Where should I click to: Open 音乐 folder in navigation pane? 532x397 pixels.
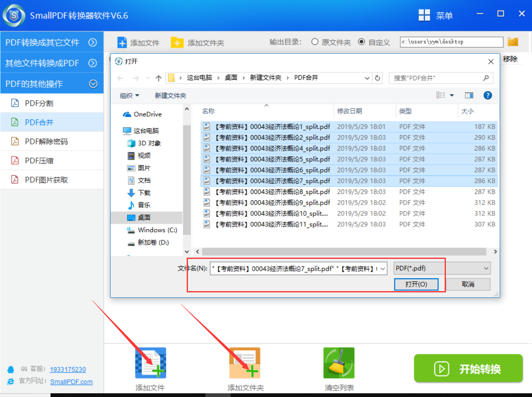[139, 205]
